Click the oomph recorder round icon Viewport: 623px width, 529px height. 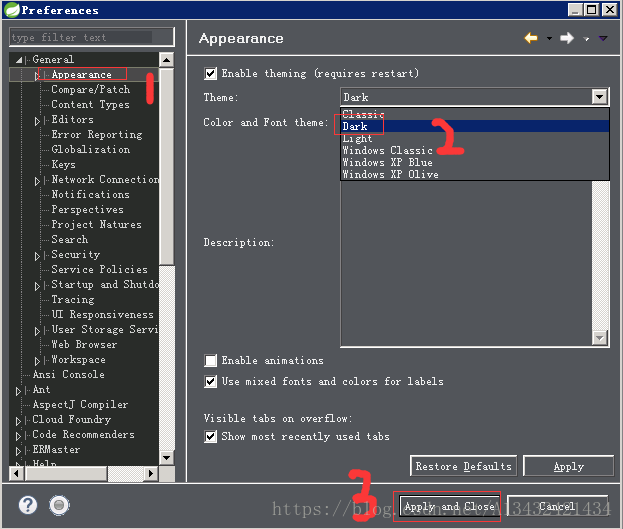59,506
